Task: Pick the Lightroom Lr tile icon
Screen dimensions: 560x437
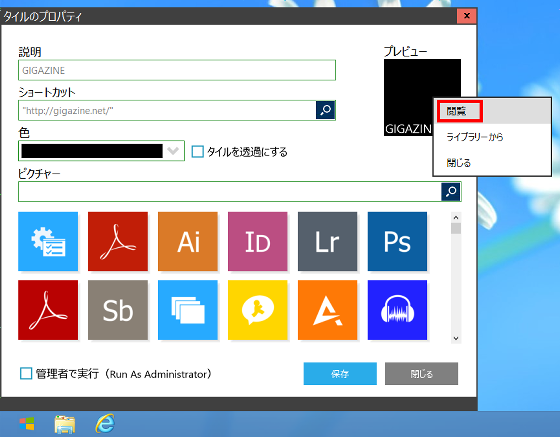Action: click(x=328, y=241)
